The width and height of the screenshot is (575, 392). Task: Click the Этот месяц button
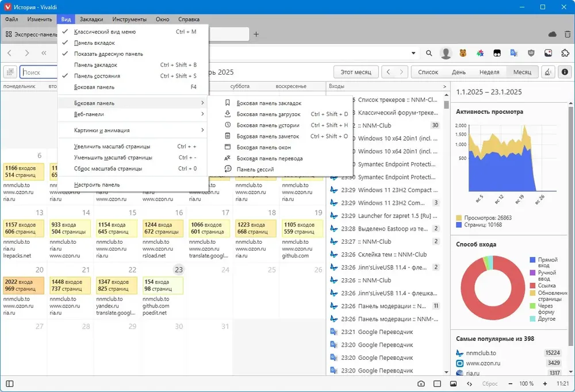(x=356, y=72)
